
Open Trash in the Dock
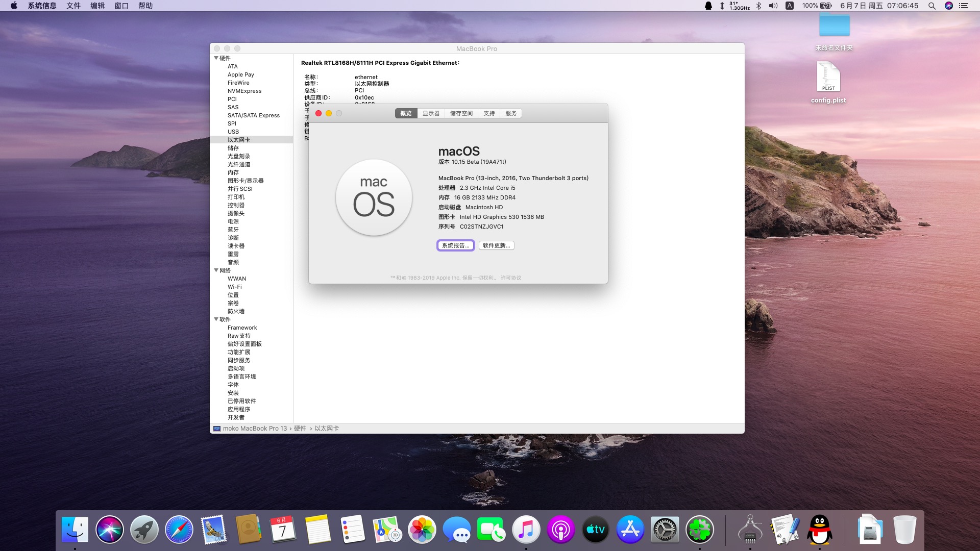(x=905, y=530)
